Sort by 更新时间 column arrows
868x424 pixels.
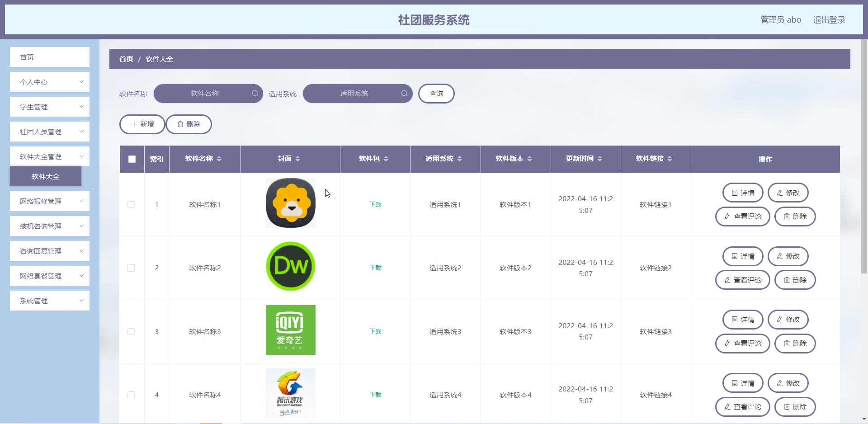tap(600, 159)
